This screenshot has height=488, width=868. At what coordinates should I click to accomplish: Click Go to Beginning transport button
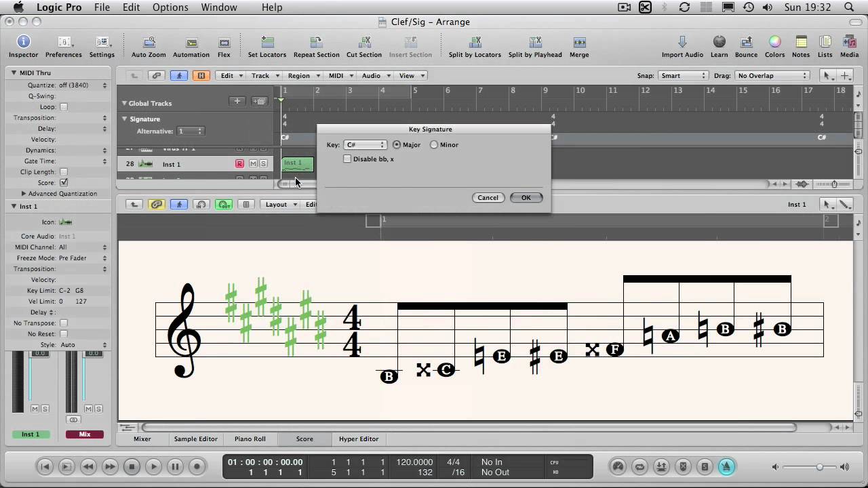tap(45, 466)
